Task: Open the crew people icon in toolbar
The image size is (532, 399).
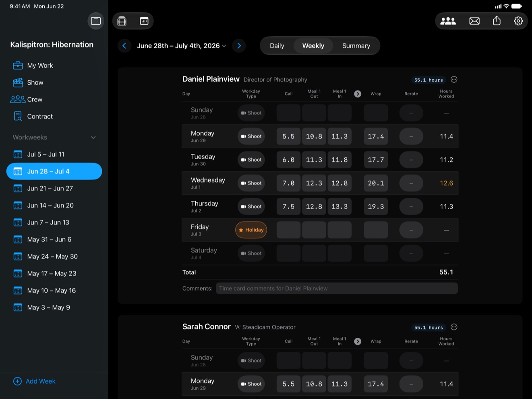Action: (448, 21)
